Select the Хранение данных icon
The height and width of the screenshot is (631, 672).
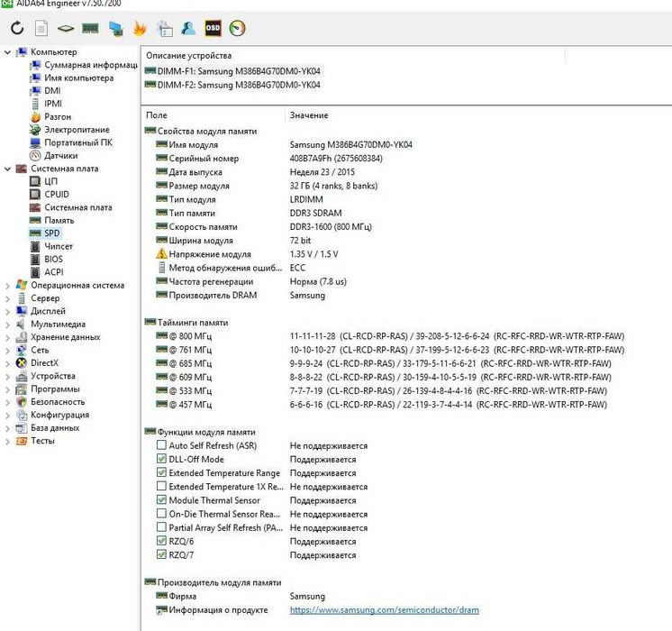pos(21,337)
